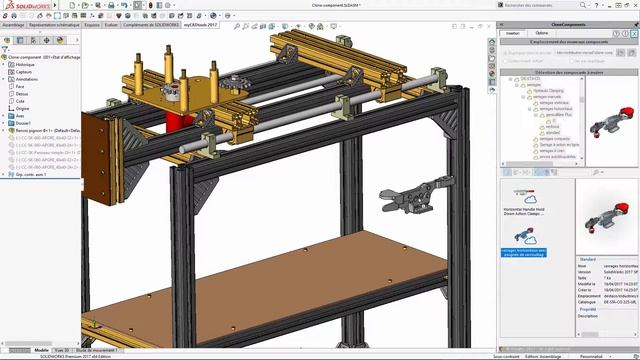Switch to the Options tab in CloneComponents
Image resolution: width=640 pixels, height=360 pixels.
click(x=541, y=33)
